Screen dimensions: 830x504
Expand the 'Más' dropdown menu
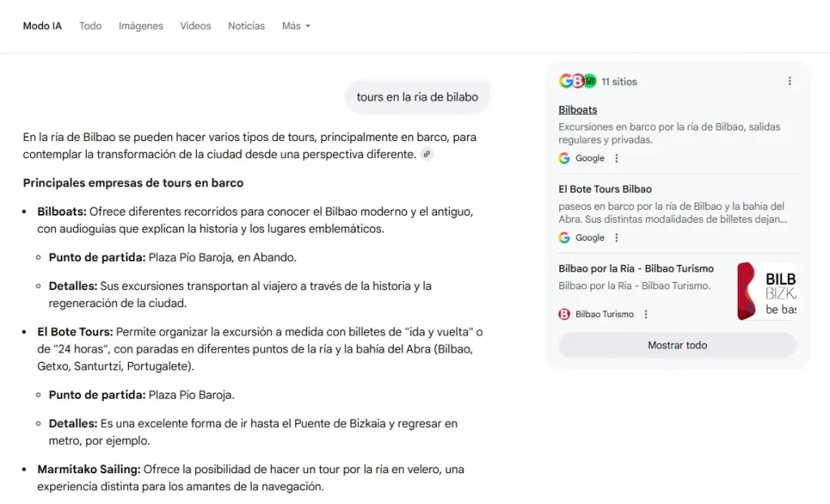(x=296, y=26)
